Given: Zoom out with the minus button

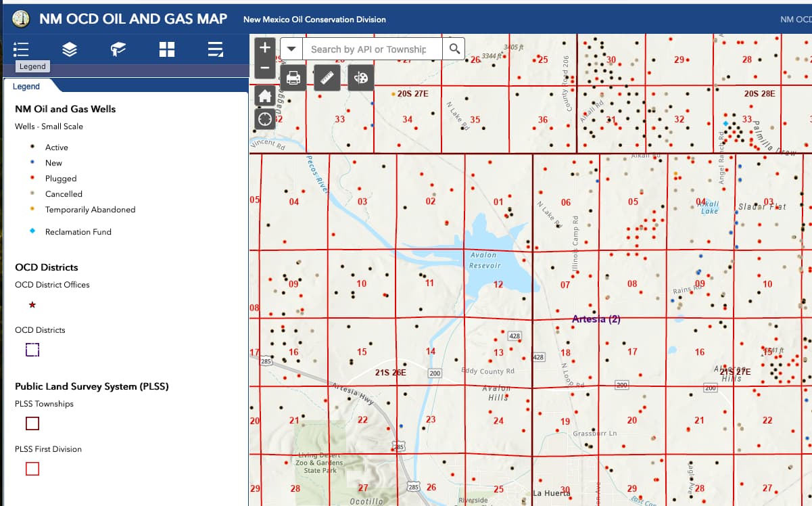Looking at the screenshot, I should [265, 68].
